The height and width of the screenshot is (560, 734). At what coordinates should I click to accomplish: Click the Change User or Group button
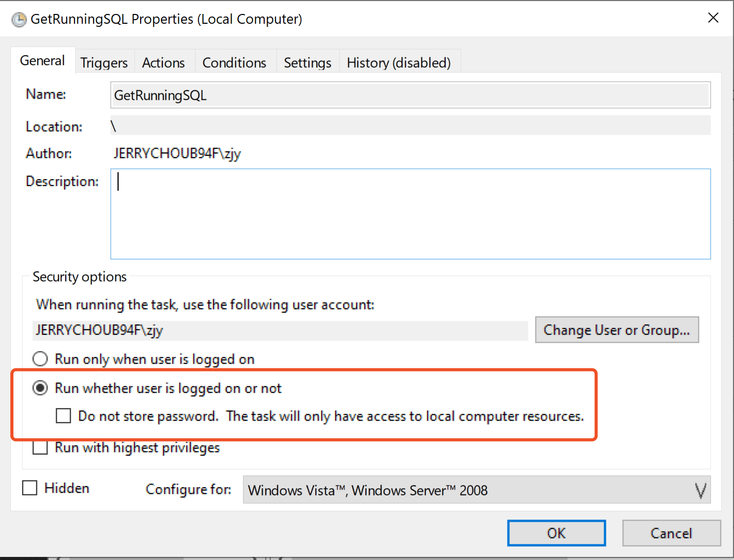617,330
